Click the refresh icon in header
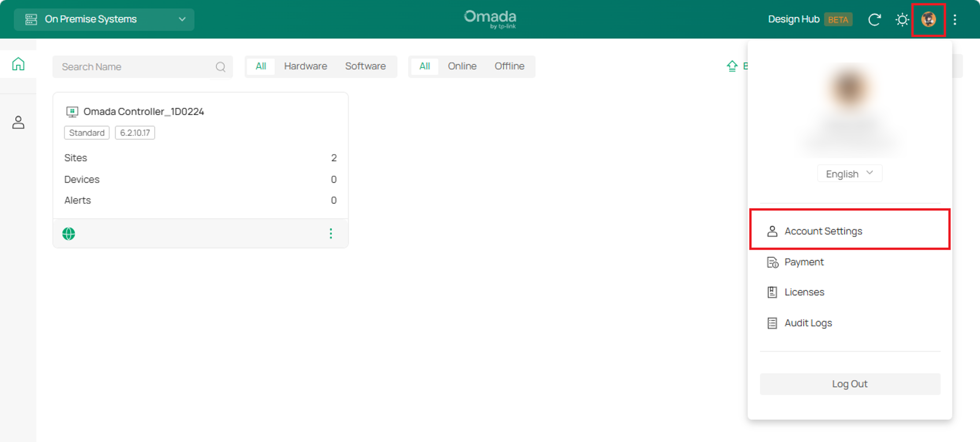The height and width of the screenshot is (442, 980). pos(874,19)
